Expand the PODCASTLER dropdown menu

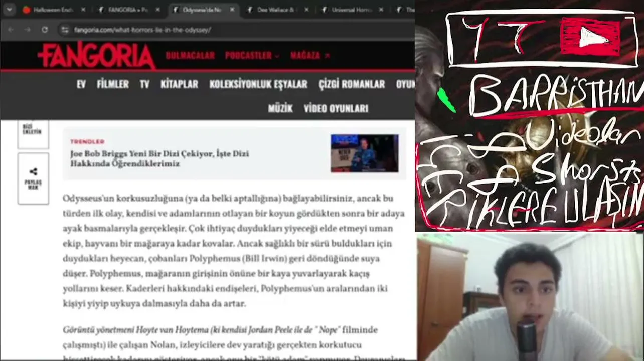[x=252, y=56]
